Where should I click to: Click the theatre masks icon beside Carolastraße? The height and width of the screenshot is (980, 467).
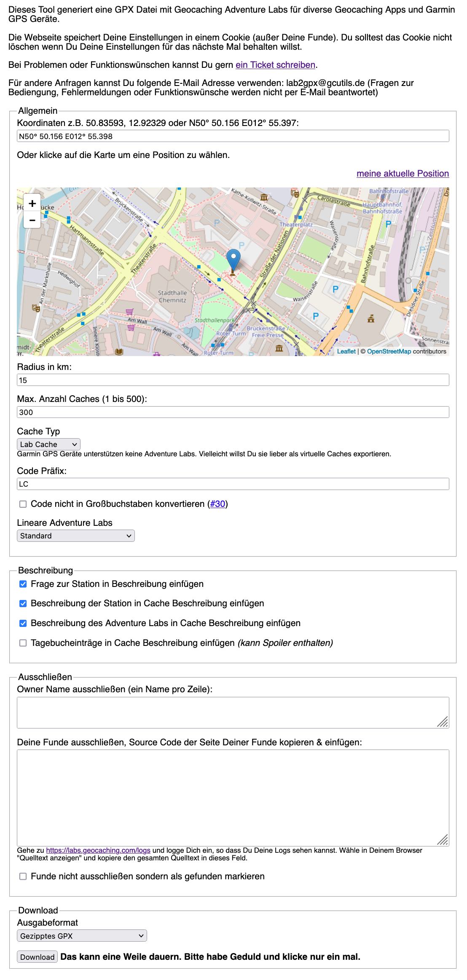[295, 194]
